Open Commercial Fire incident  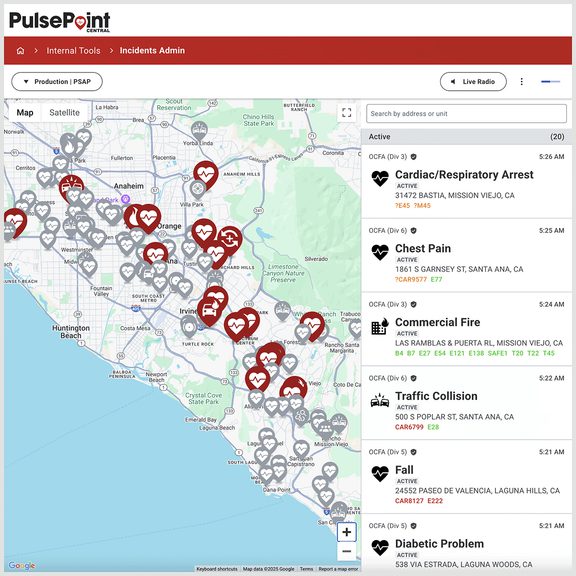[x=466, y=330]
